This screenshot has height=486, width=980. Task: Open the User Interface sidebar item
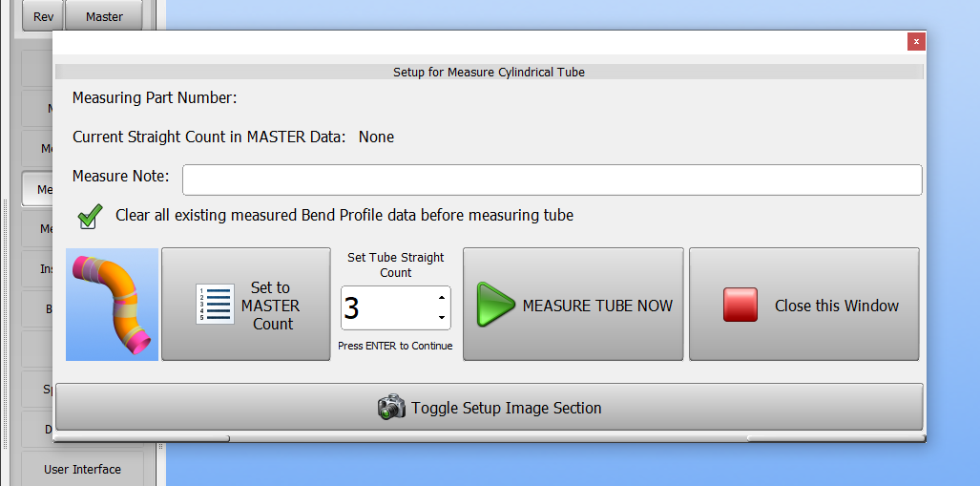82,469
